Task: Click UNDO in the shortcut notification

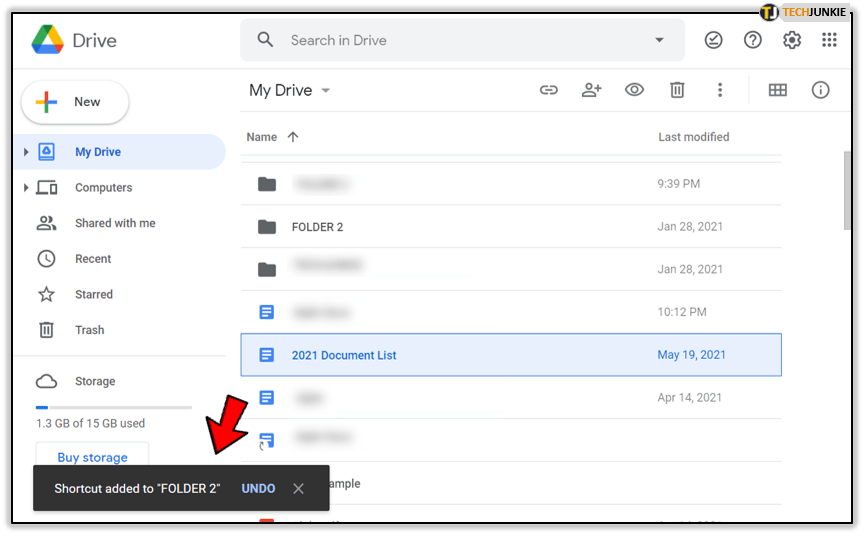Action: click(x=258, y=488)
